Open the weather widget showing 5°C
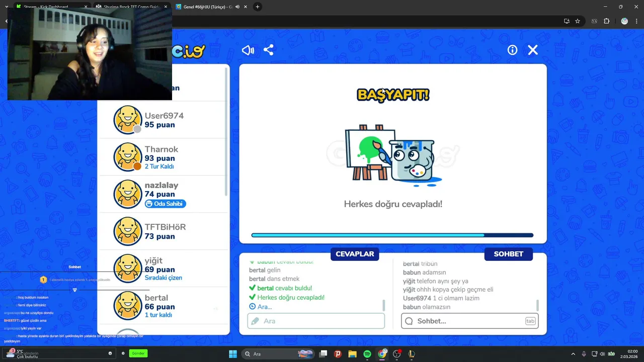The image size is (644, 362). click(22, 354)
